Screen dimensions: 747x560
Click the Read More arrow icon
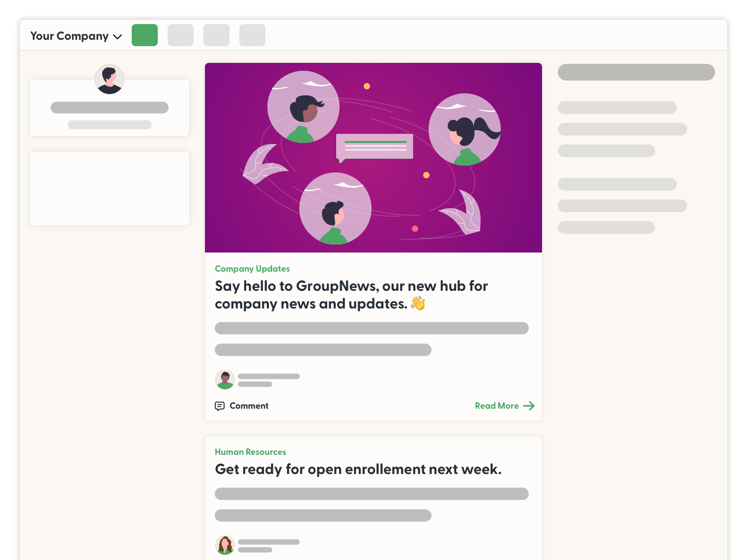[529, 406]
